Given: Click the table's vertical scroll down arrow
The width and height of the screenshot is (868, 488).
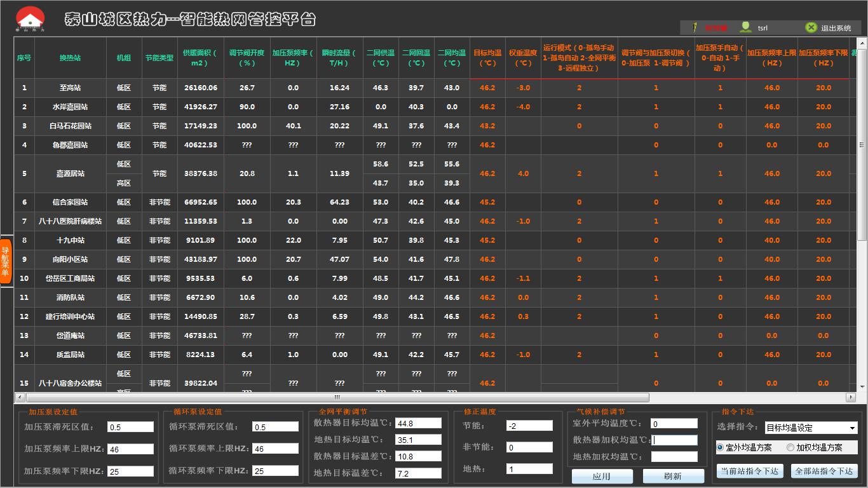Looking at the screenshot, I should pyautogui.click(x=862, y=386).
